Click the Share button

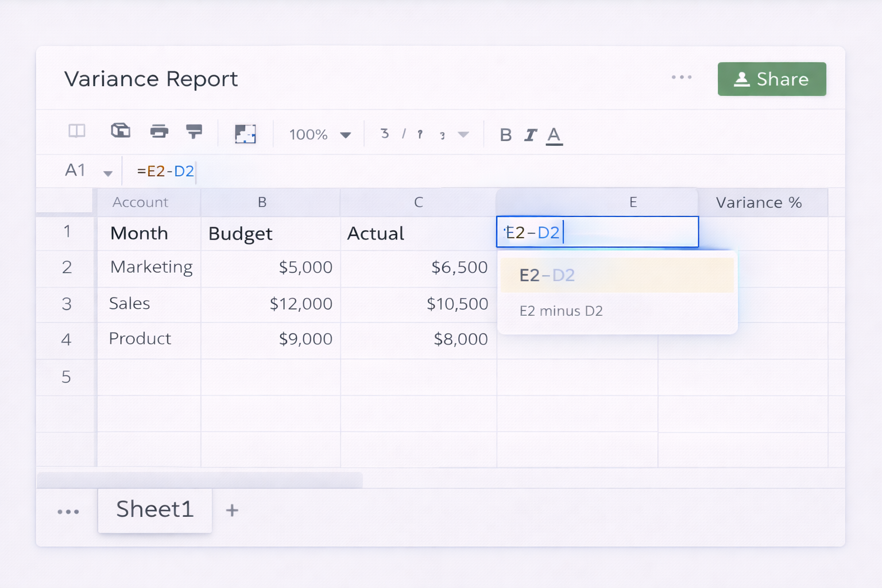pos(772,79)
